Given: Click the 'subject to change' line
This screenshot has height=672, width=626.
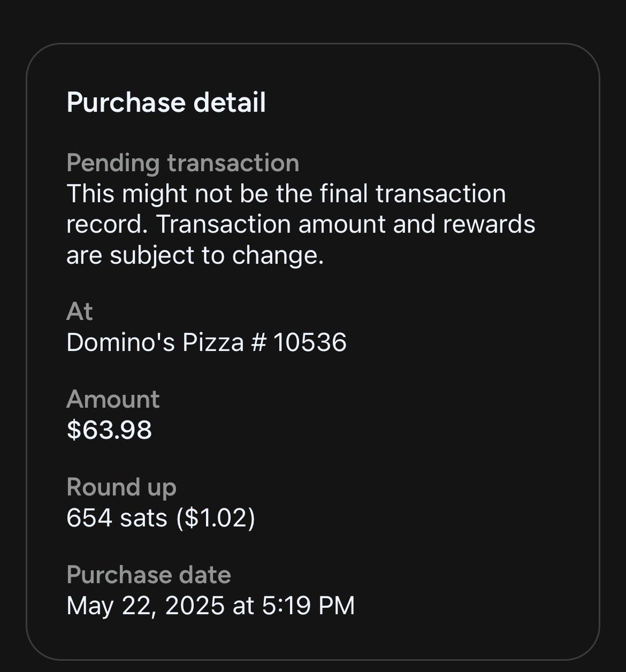Looking at the screenshot, I should tap(195, 255).
